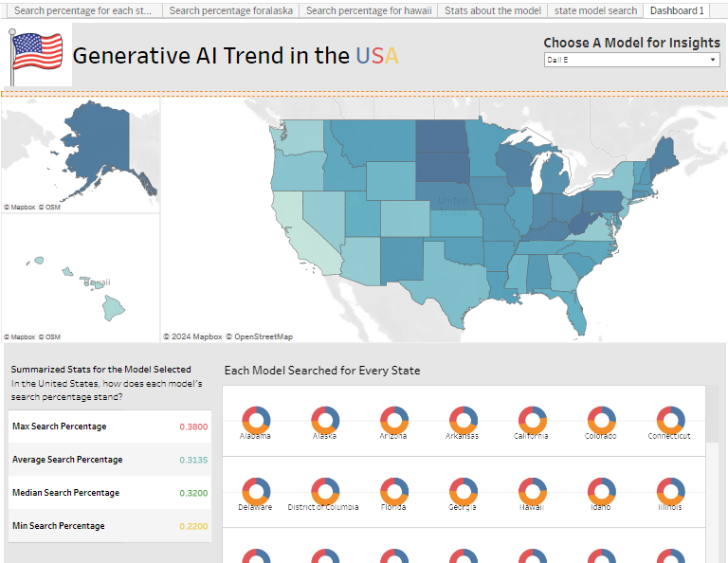
Task: Select the Delaware donut chart
Action: [x=256, y=490]
